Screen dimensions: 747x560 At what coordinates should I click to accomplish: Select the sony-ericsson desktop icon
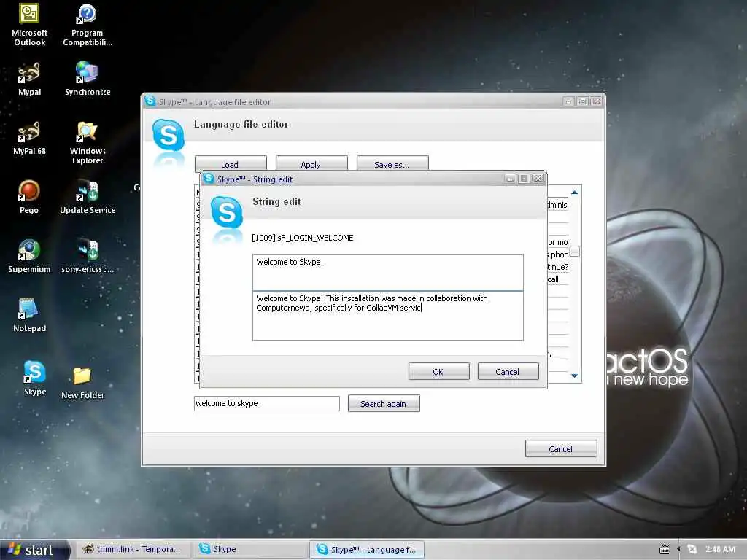pyautogui.click(x=88, y=256)
